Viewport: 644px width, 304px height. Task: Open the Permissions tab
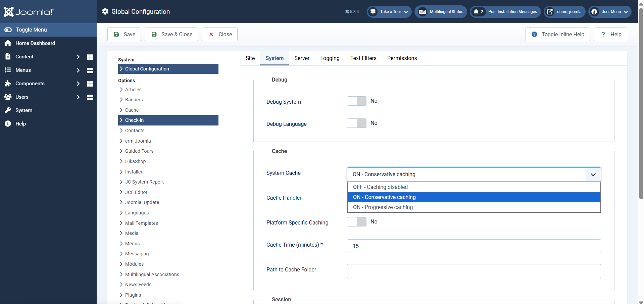402,58
